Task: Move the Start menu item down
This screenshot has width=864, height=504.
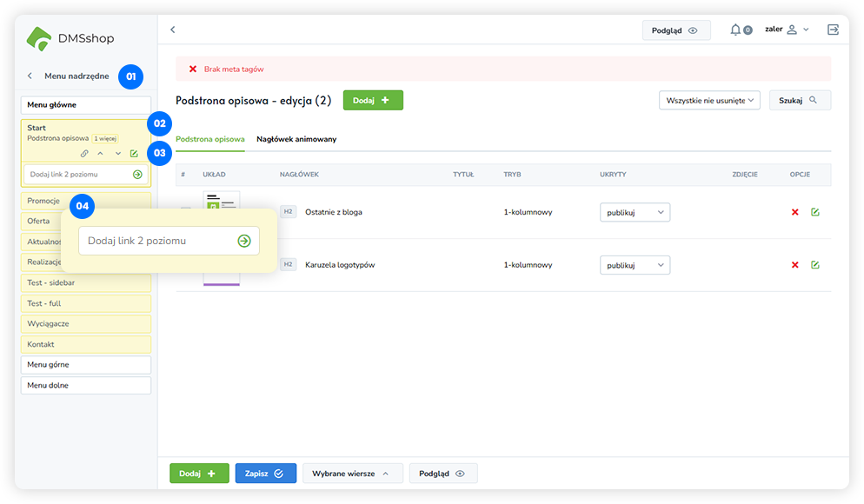Action: pos(117,154)
